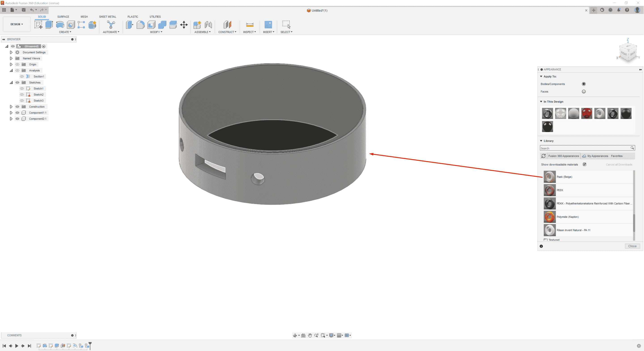Viewport: 644px width, 351px height.
Task: Show the Section1 analysis
Action: point(22,76)
